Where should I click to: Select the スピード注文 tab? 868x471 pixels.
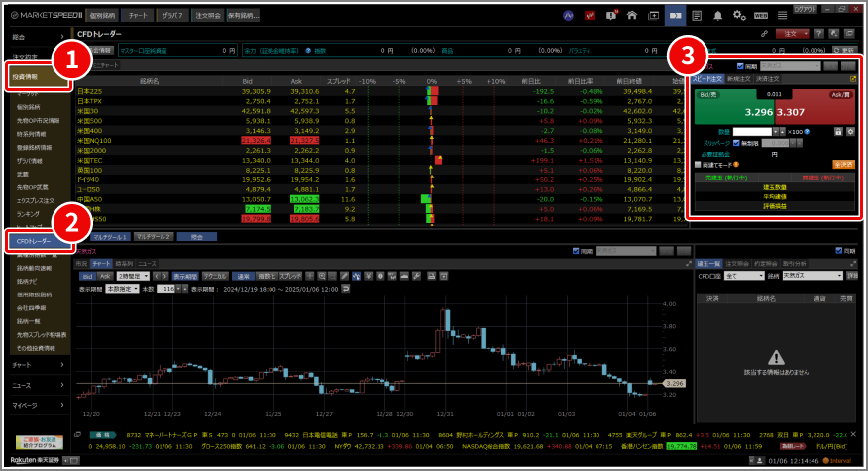(x=708, y=79)
